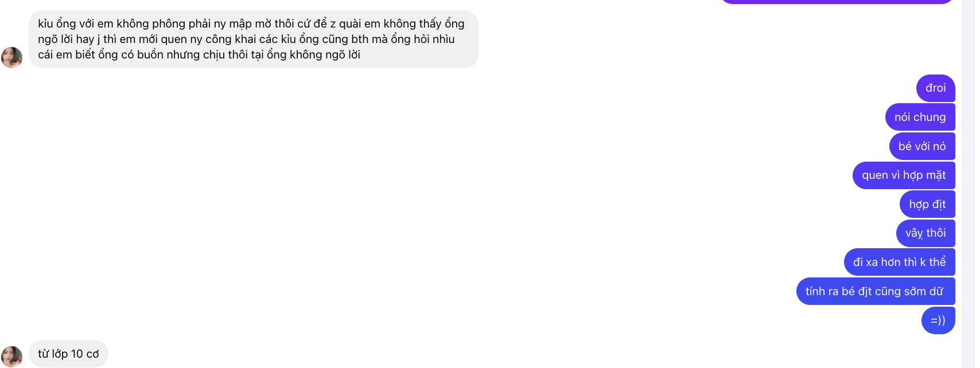Click the 'đroi' message bubble
The height and width of the screenshot is (368, 980).
935,88
